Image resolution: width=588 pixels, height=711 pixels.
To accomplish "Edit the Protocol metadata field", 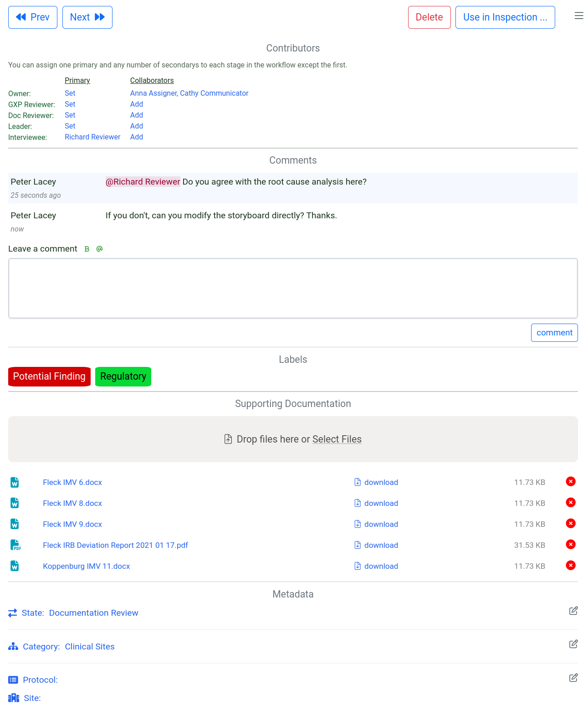I will (x=573, y=678).
